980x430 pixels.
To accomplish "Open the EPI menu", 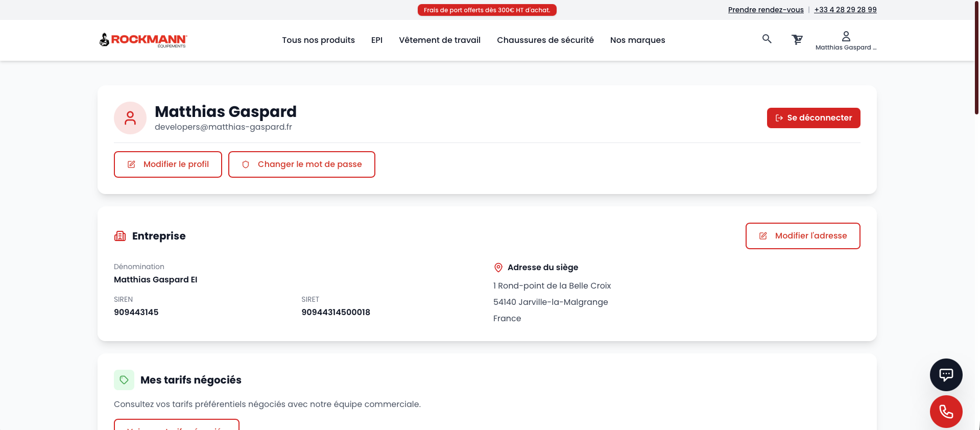I will click(x=377, y=40).
